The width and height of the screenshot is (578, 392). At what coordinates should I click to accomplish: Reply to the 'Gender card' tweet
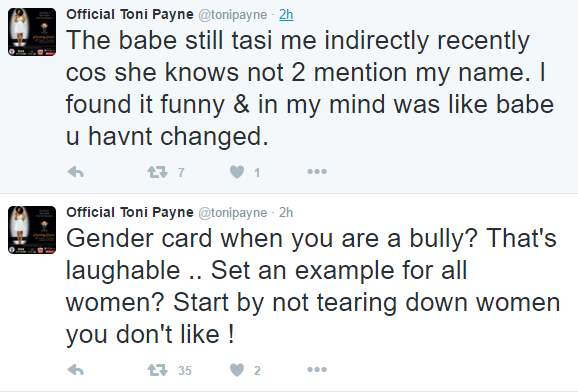(x=76, y=370)
